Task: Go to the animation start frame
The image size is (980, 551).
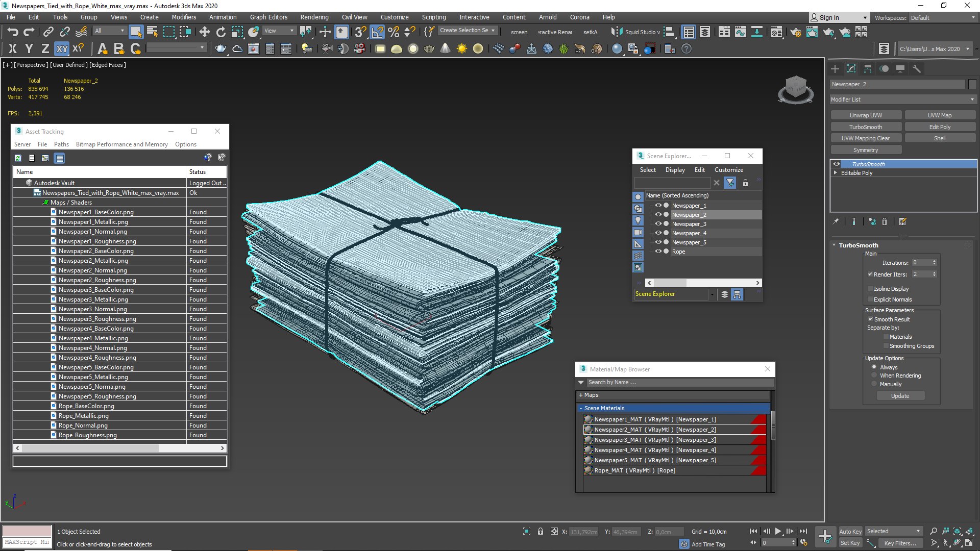Action: click(x=753, y=531)
